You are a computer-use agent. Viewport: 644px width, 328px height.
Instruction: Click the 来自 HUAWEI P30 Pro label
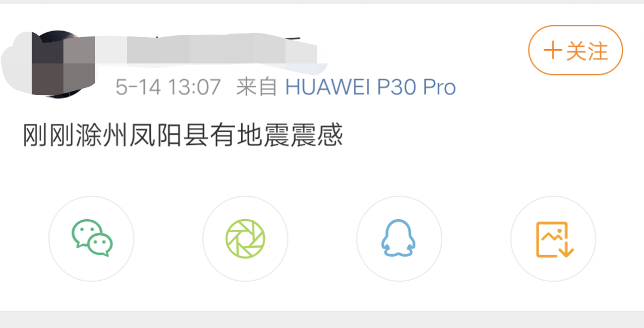point(346,87)
